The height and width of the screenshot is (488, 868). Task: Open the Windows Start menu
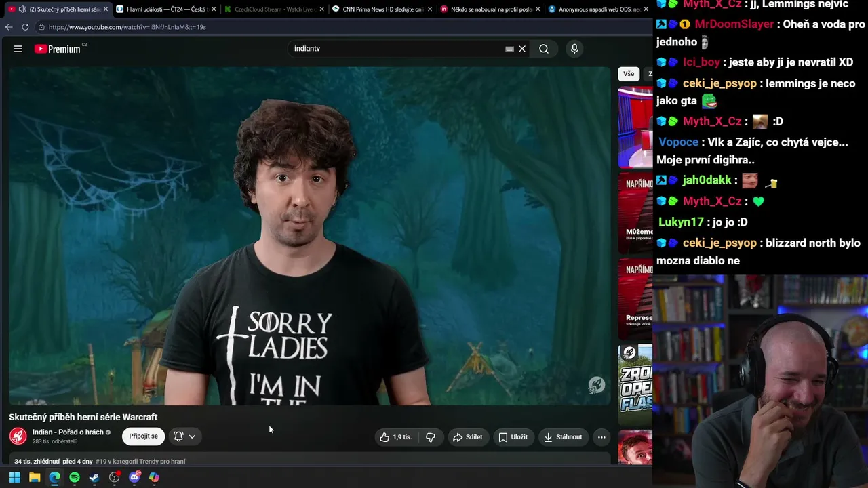(14, 477)
